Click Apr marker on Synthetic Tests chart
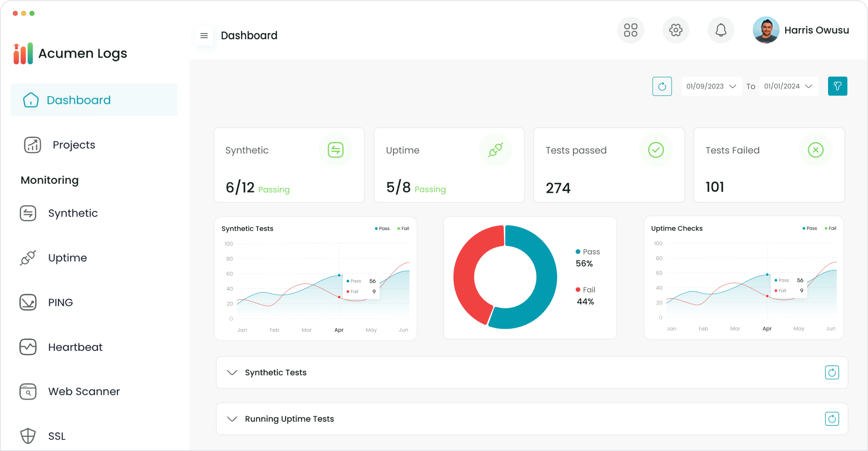The height and width of the screenshot is (451, 868). [339, 275]
